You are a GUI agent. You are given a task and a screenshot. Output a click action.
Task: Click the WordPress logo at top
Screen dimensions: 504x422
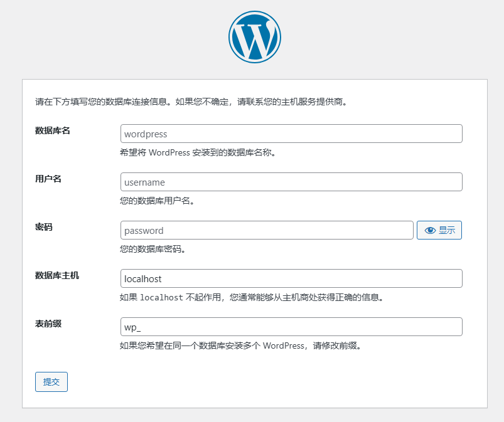click(x=254, y=38)
